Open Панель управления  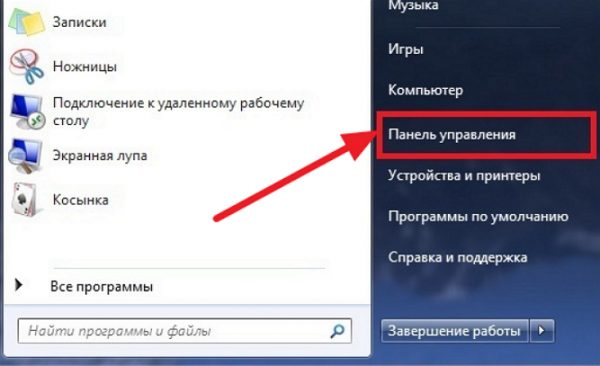pyautogui.click(x=452, y=134)
